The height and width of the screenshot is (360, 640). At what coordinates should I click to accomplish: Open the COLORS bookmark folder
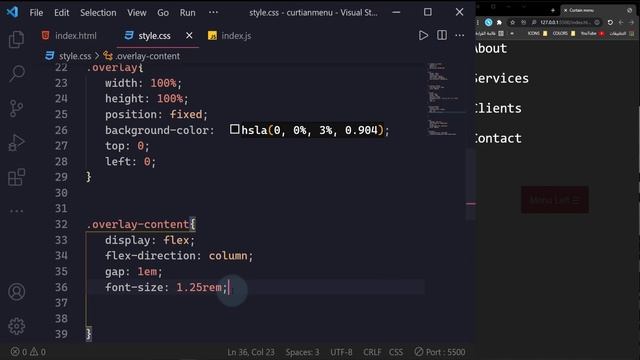pyautogui.click(x=564, y=33)
